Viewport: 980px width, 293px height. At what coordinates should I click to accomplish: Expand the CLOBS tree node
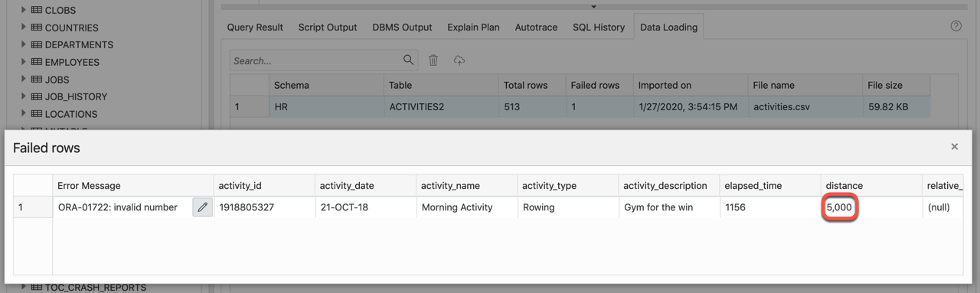tap(24, 10)
